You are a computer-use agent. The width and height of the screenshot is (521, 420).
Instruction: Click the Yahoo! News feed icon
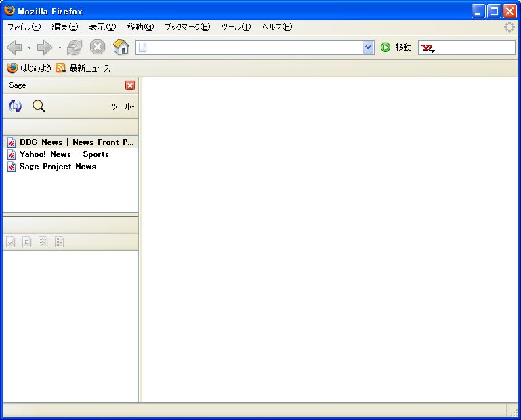coord(12,155)
